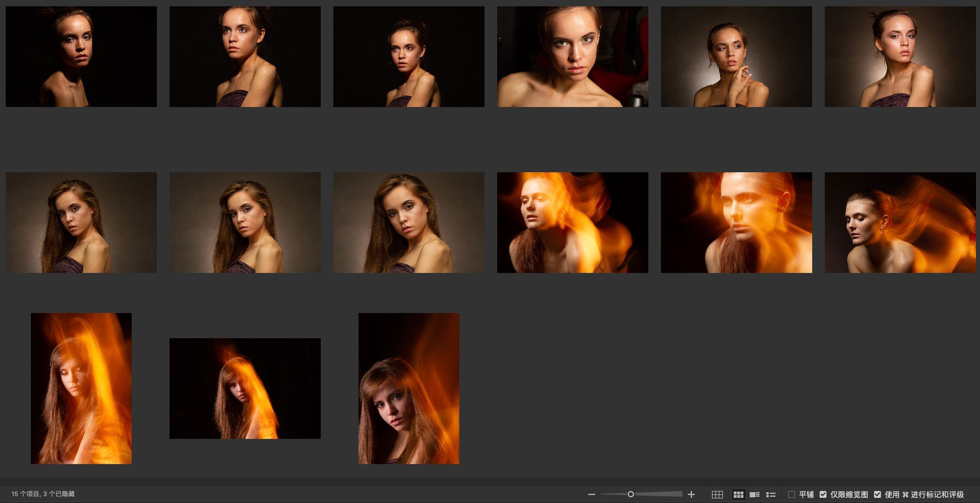Click the grid lock icon beside plus
The image size is (980, 503).
(717, 494)
